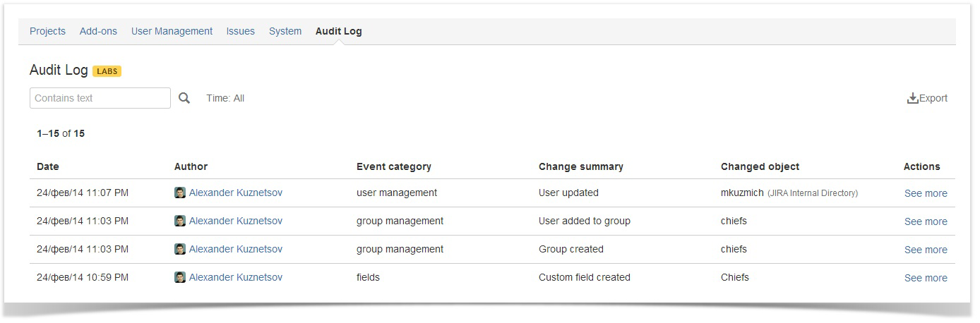Click the search magnifier icon
Image resolution: width=980 pixels, height=323 pixels.
click(184, 98)
